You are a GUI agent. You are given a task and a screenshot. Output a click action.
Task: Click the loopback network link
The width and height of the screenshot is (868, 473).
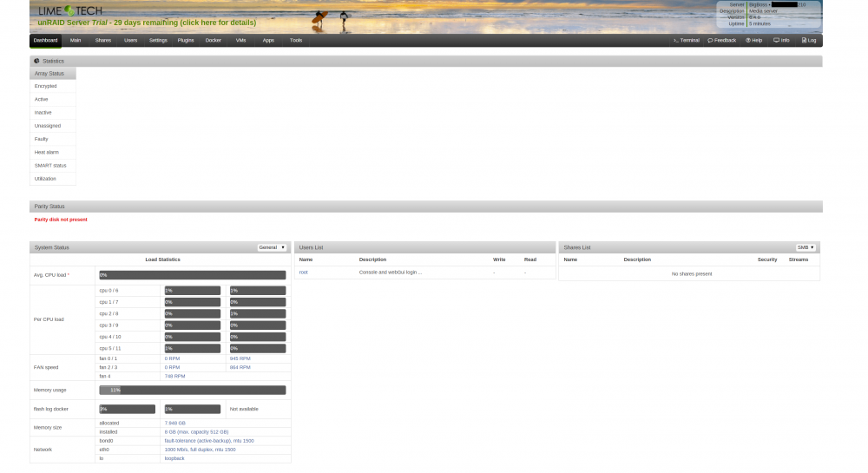click(x=174, y=458)
